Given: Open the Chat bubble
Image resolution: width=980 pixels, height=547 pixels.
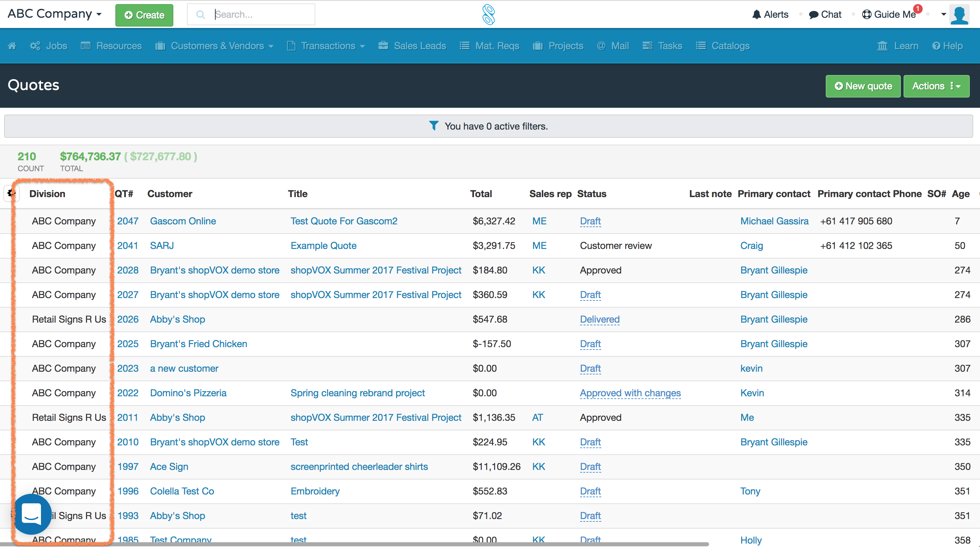Looking at the screenshot, I should (x=825, y=14).
